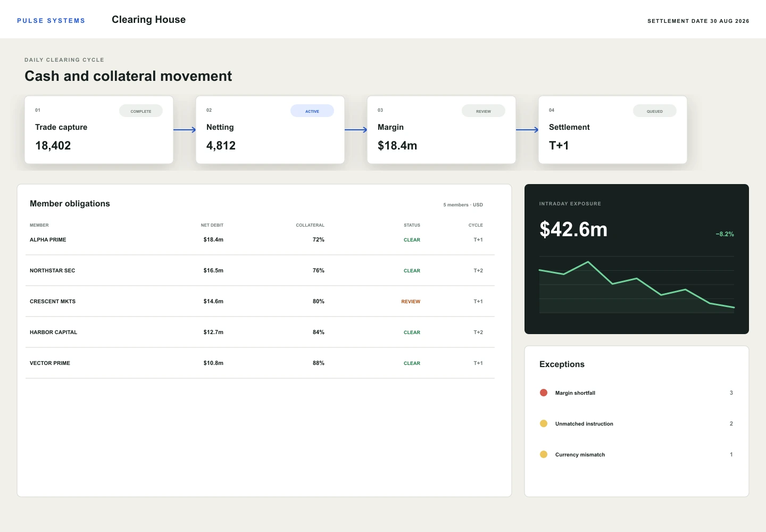Click the 88% collateral value
Screen dimensions: 766x532
(319, 363)
